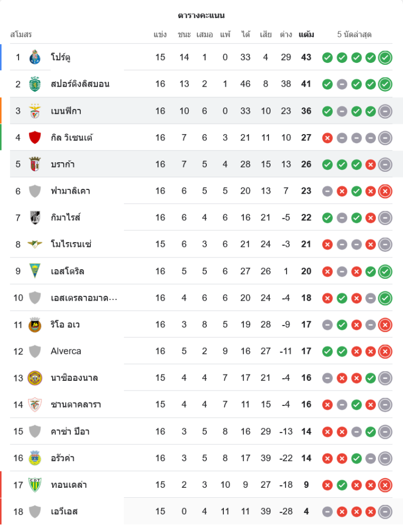Click the Benfica club crest icon
403x532 pixels.
35,111
